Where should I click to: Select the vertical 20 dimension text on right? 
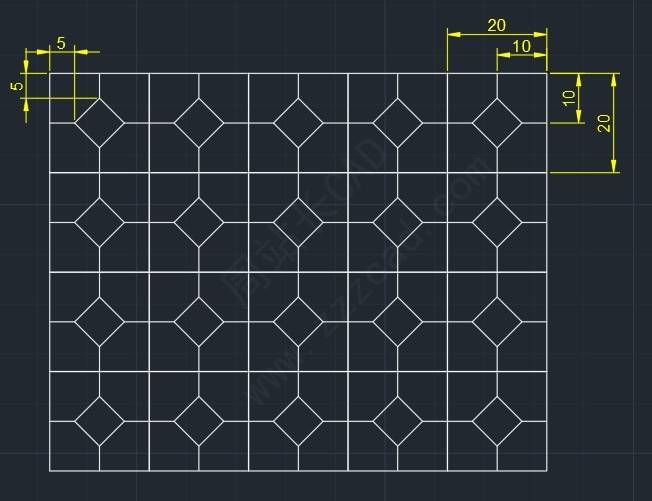603,122
